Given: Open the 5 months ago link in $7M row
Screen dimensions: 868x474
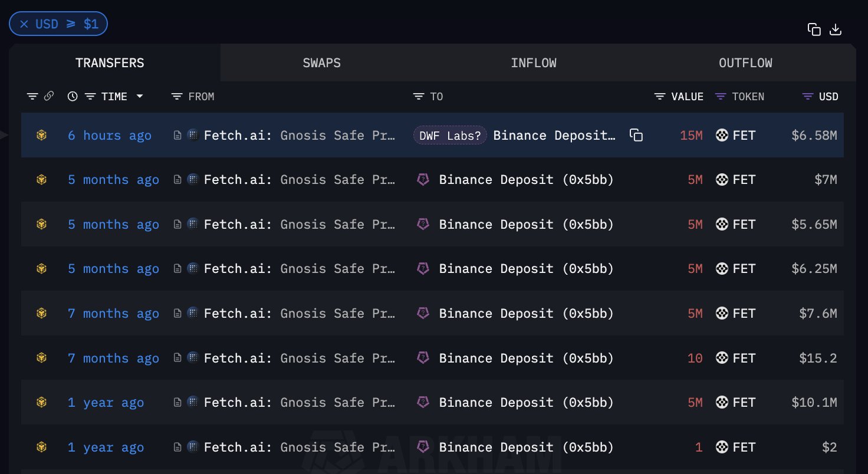Looking at the screenshot, I should coord(113,180).
